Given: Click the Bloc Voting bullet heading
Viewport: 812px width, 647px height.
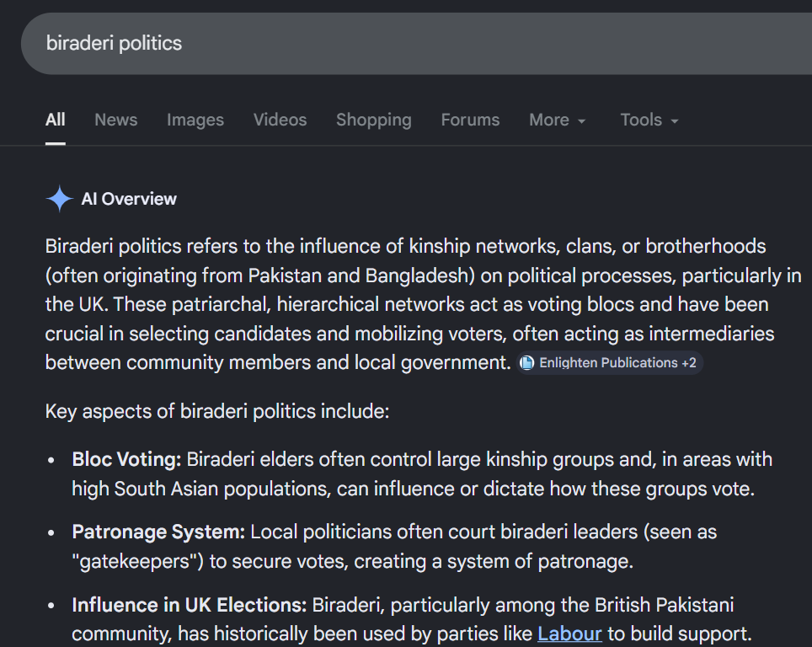Looking at the screenshot, I should [127, 460].
